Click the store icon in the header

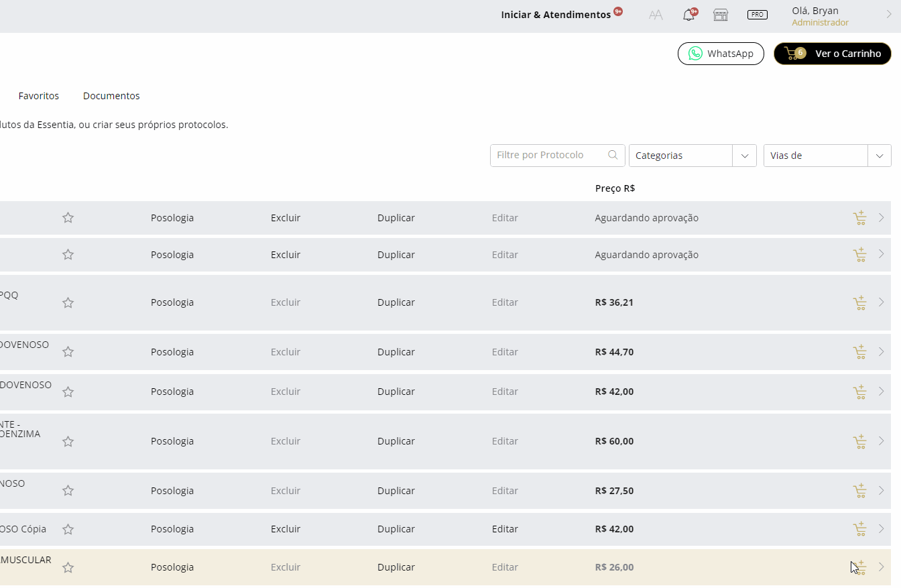point(721,15)
